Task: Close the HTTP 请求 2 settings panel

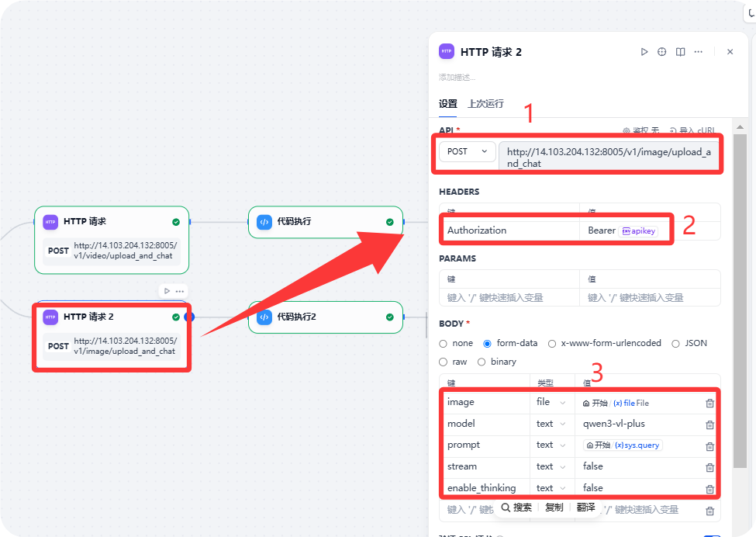Action: pyautogui.click(x=730, y=52)
